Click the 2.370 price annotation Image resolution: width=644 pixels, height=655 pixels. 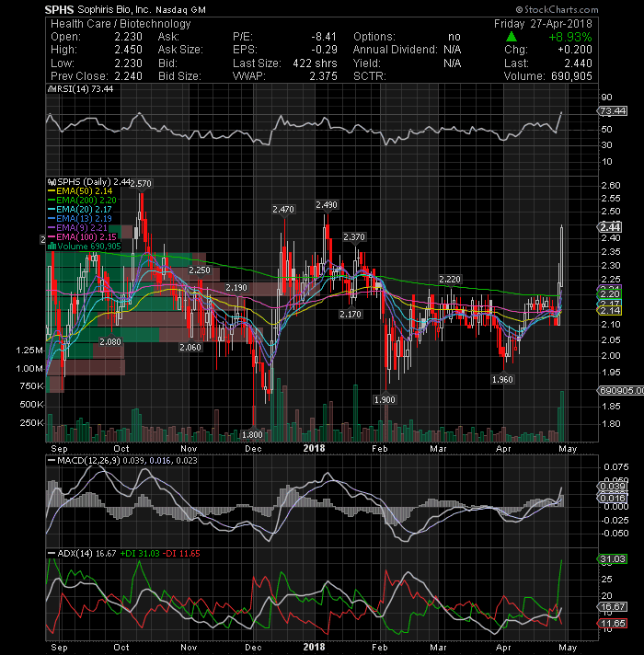(354, 236)
